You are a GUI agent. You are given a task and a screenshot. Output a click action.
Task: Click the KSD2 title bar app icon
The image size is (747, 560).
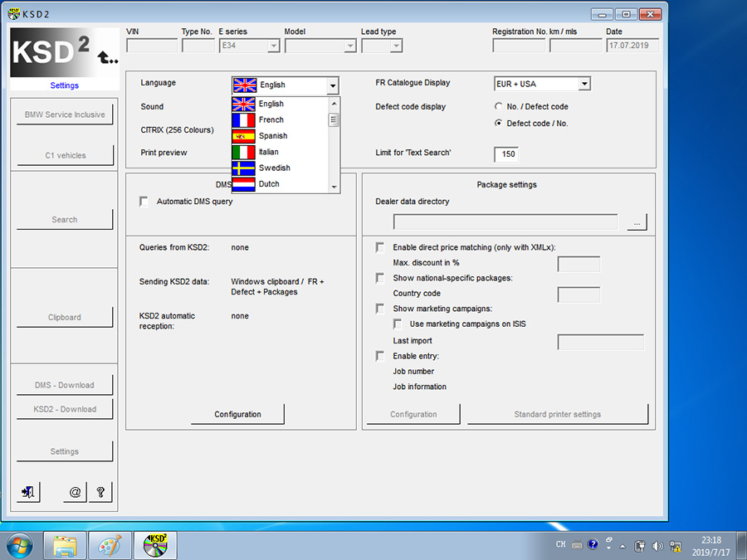point(14,14)
